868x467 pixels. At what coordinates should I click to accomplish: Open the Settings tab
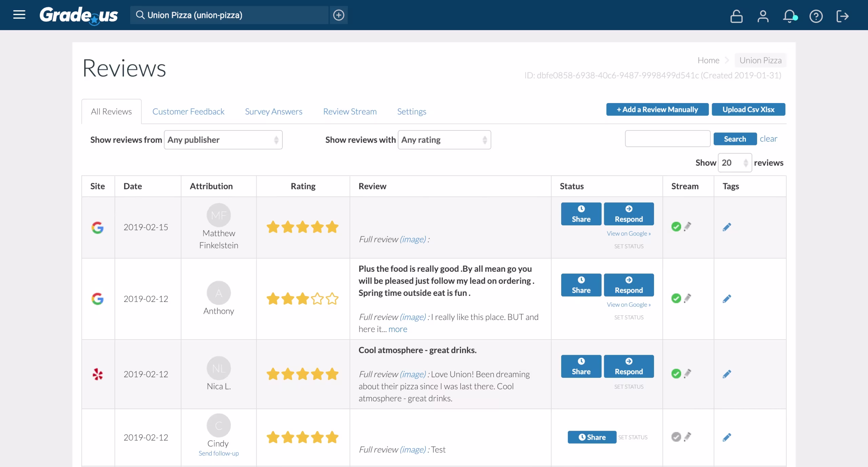[x=412, y=111]
